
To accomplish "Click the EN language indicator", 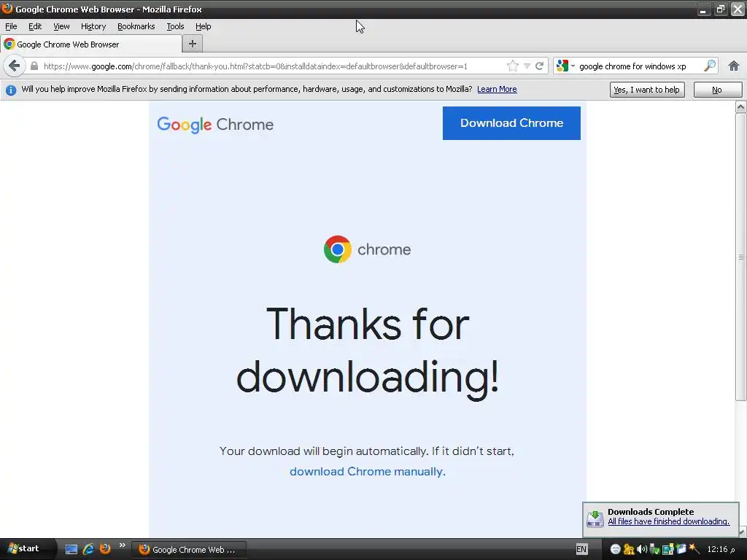I will [581, 549].
